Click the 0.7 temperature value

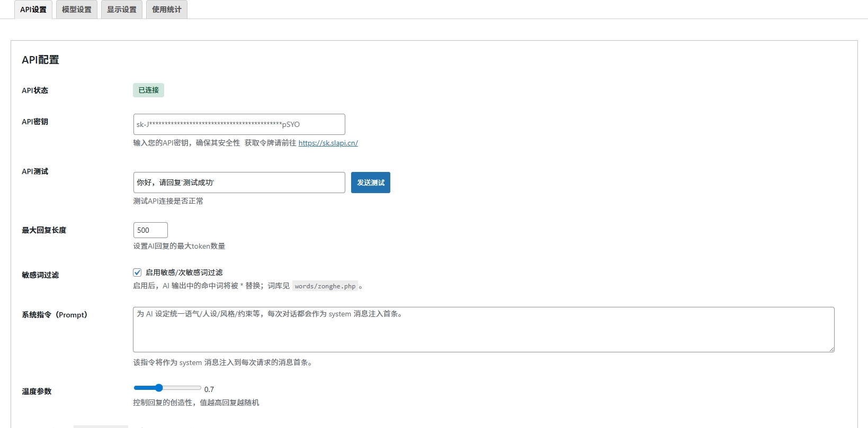click(209, 389)
